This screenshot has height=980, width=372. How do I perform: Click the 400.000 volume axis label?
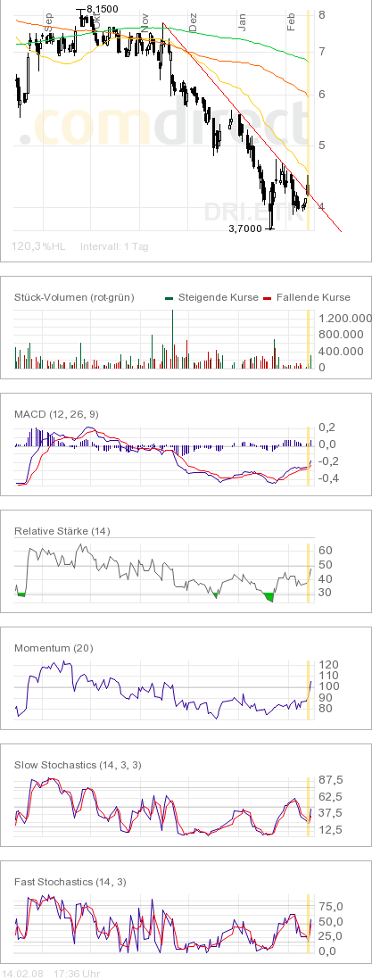342,352
